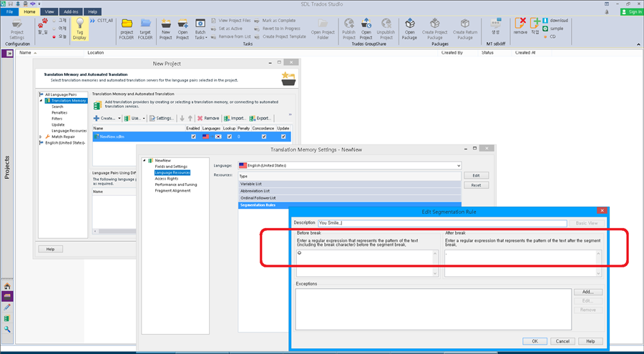This screenshot has height=354, width=644.
Task: Collapse the NewNew tree node
Action: tap(144, 161)
